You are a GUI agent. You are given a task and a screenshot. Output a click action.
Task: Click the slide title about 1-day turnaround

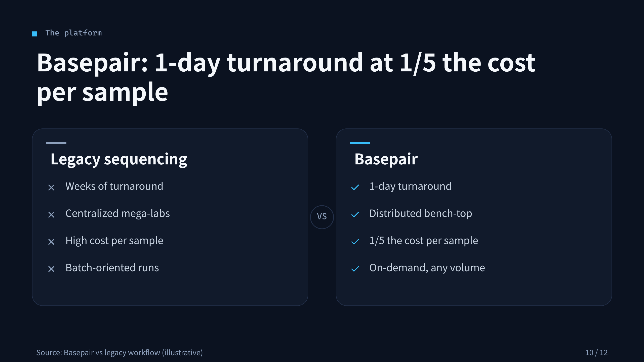(x=286, y=77)
